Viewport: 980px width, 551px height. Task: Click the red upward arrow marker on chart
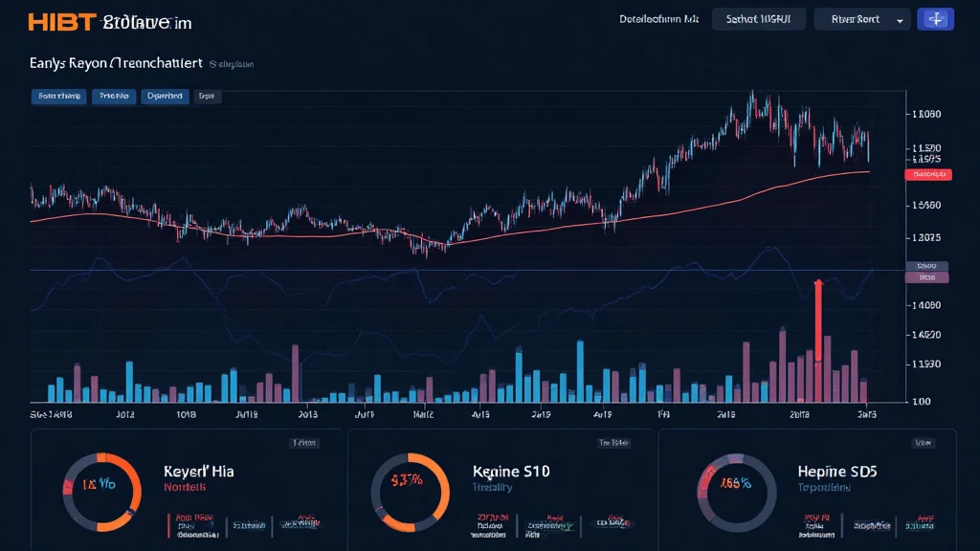point(818,318)
